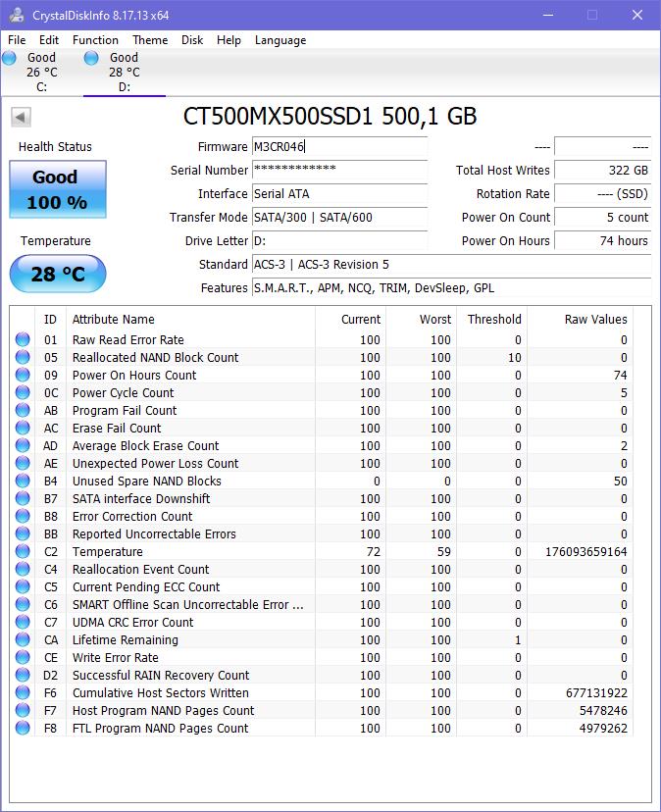The height and width of the screenshot is (812, 661).
Task: Open the File menu
Action: (17, 40)
